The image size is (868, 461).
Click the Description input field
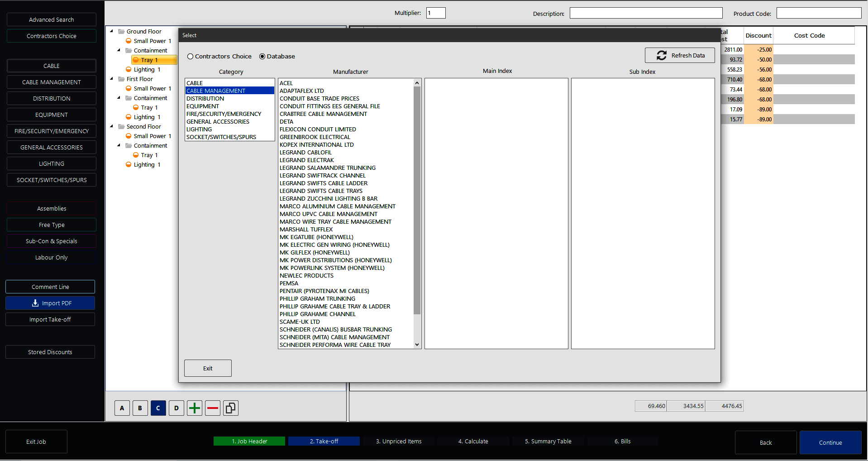646,13
